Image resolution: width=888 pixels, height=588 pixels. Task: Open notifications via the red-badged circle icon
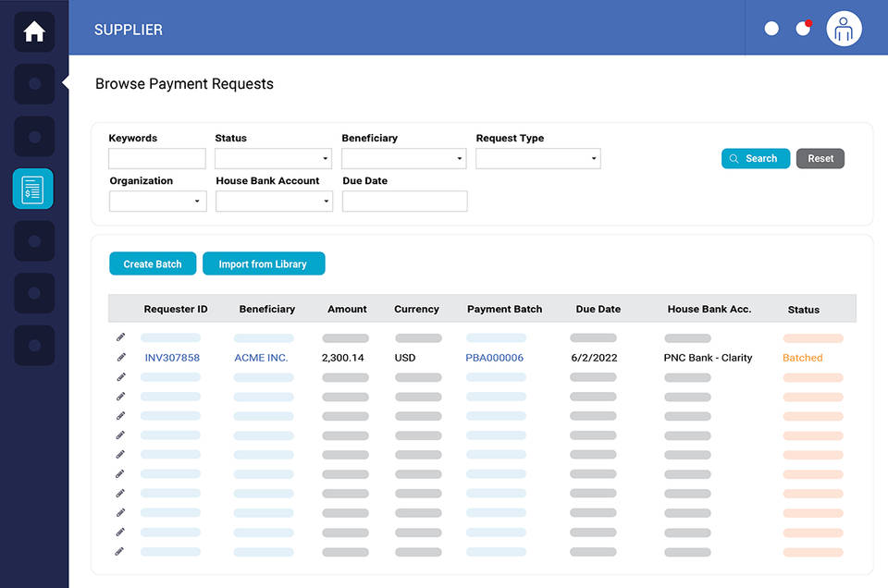801,29
